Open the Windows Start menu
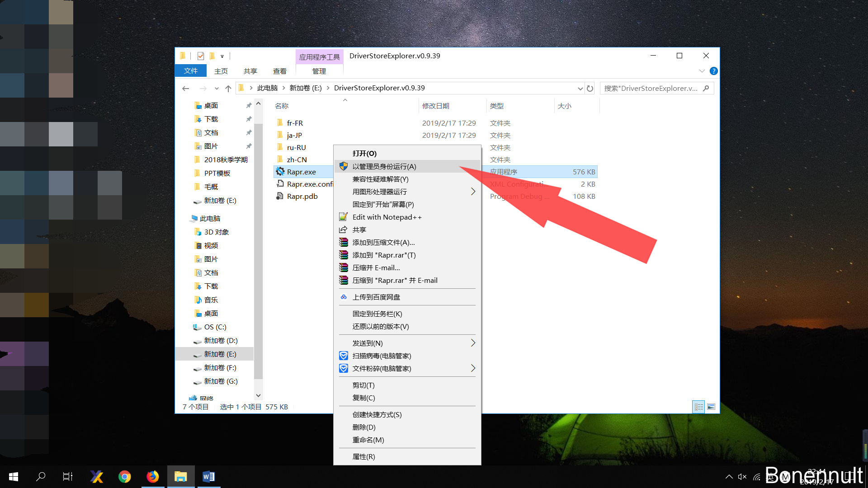 14,476
